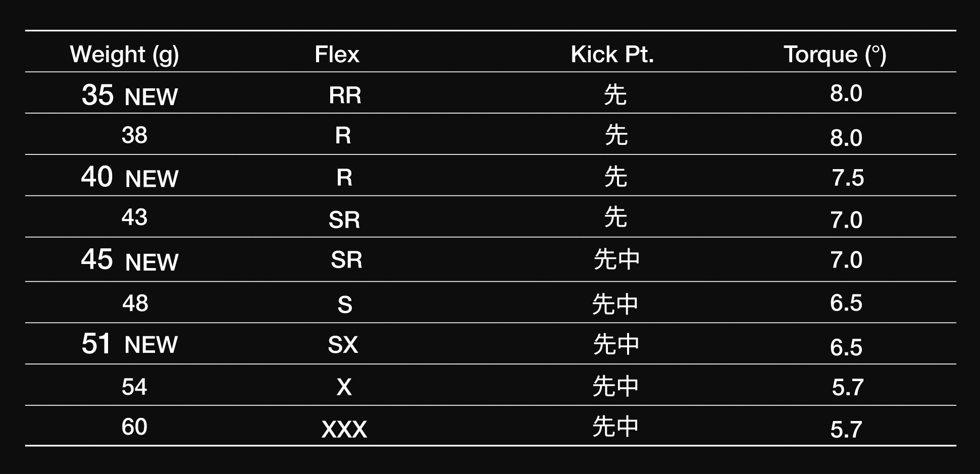
Task: Click the 40 NEW weight entry
Action: click(x=130, y=177)
